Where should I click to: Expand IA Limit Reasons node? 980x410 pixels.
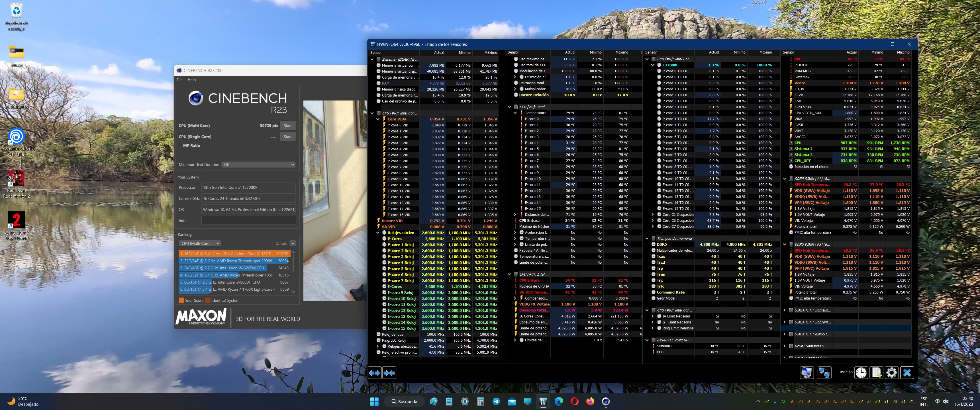pyautogui.click(x=652, y=316)
